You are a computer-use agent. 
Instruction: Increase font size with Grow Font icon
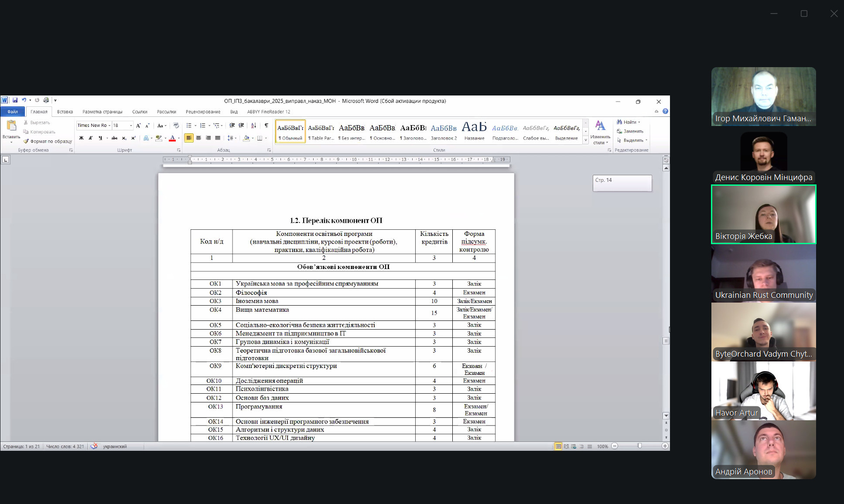click(138, 126)
